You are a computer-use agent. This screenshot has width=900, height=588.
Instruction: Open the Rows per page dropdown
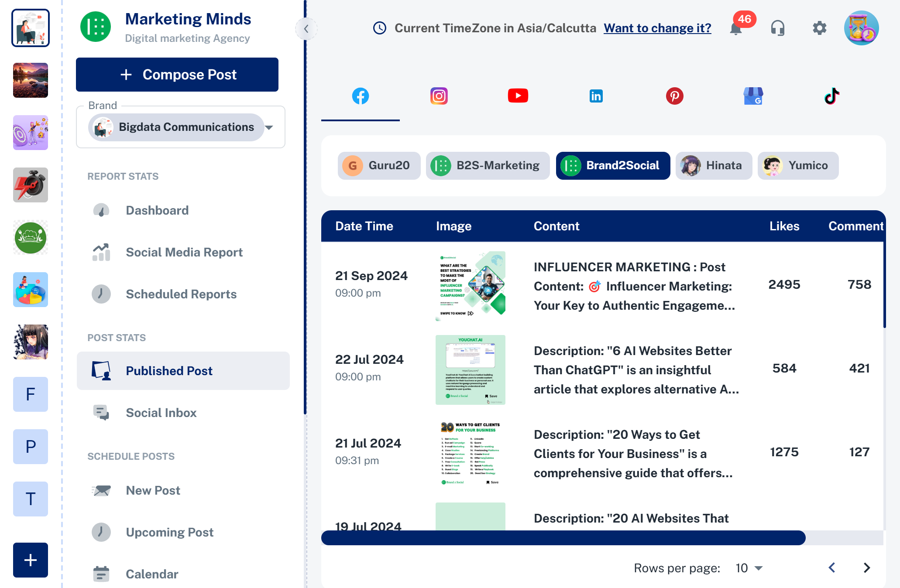point(749,568)
